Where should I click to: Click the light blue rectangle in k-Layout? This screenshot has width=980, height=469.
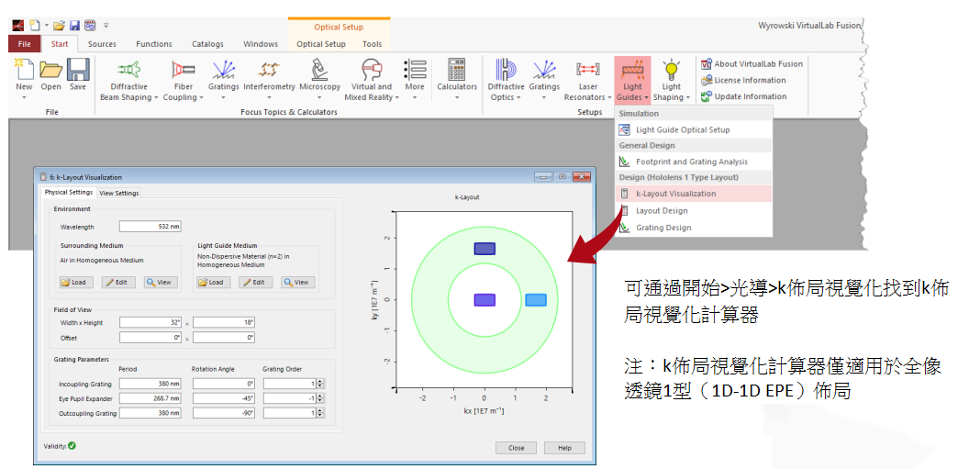[536, 300]
